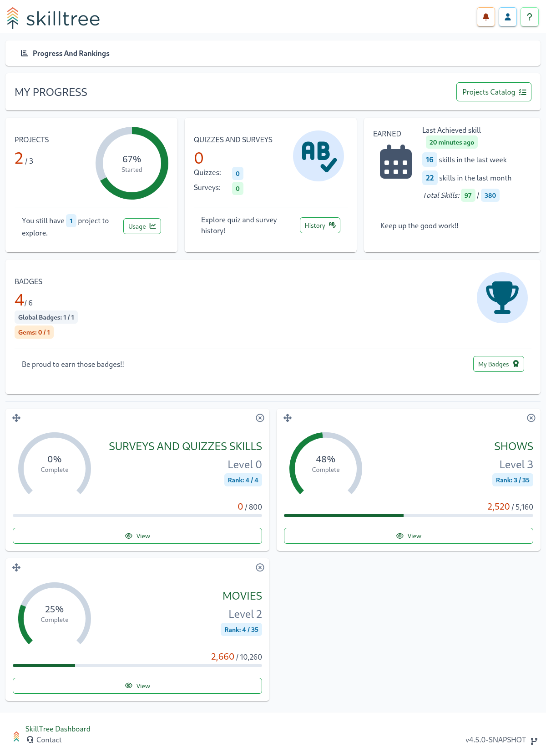Click the Level 2 label on Movies
This screenshot has height=756, width=546.
245,614
